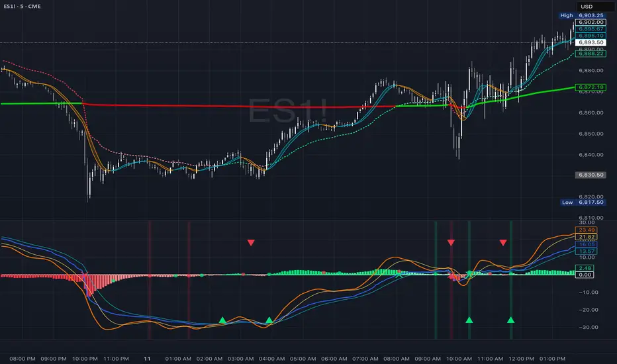
Task: Select the red down-triangle signal near 11:30 AM
Action: (x=503, y=243)
